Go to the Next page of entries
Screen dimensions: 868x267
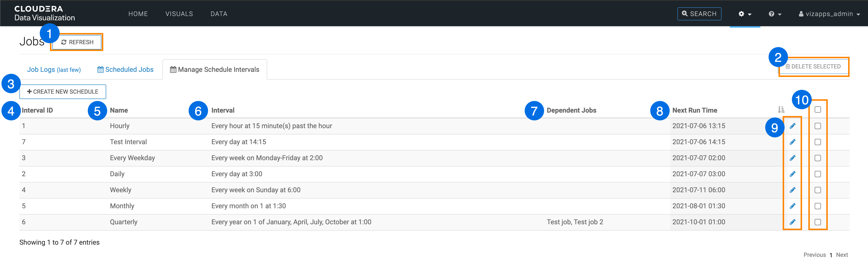pos(842,255)
